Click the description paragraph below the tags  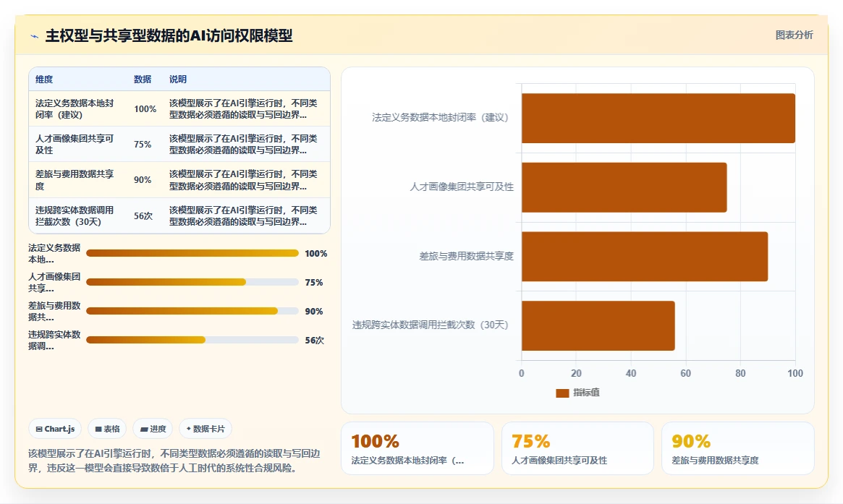(174, 461)
